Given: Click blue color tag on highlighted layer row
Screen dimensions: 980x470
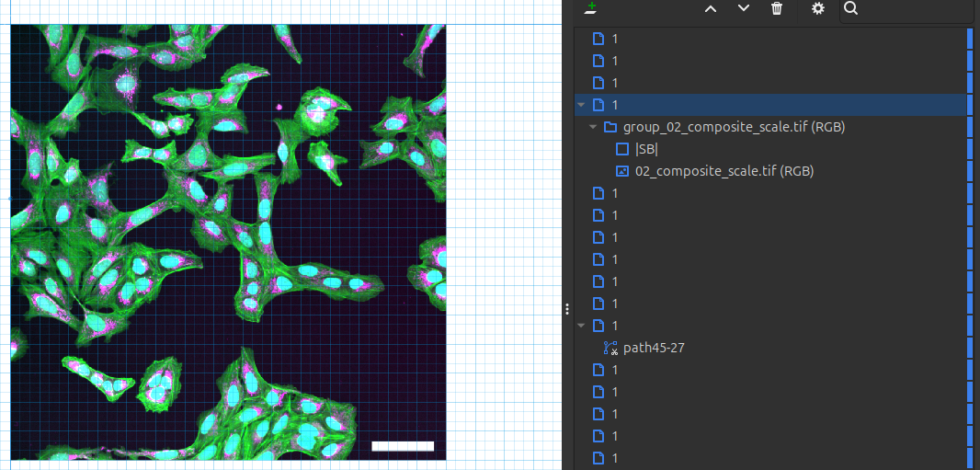Looking at the screenshot, I should click(x=970, y=105).
